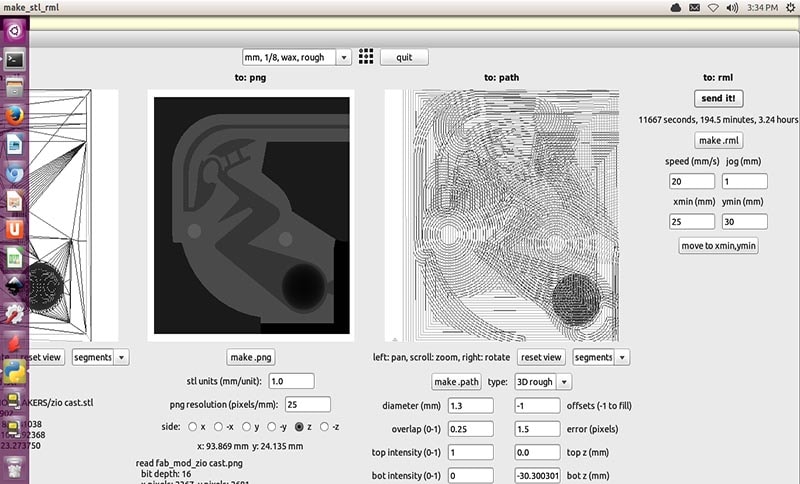Click the ymin (mm) input field
This screenshot has height=484, width=800.
tap(744, 221)
